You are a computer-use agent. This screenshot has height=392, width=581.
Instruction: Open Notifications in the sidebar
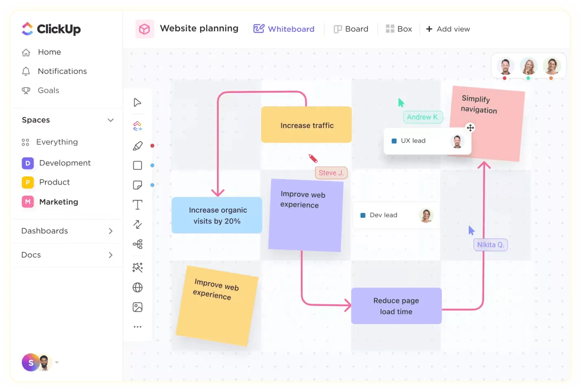tap(62, 72)
